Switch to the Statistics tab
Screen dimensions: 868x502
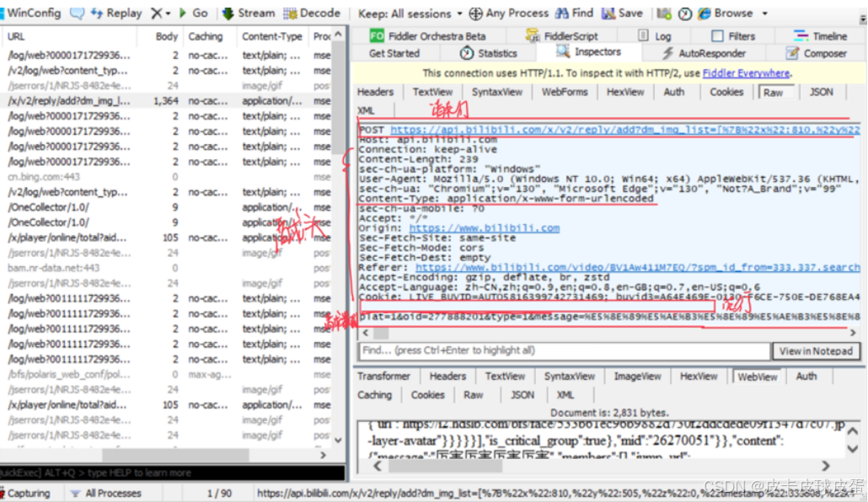488,53
